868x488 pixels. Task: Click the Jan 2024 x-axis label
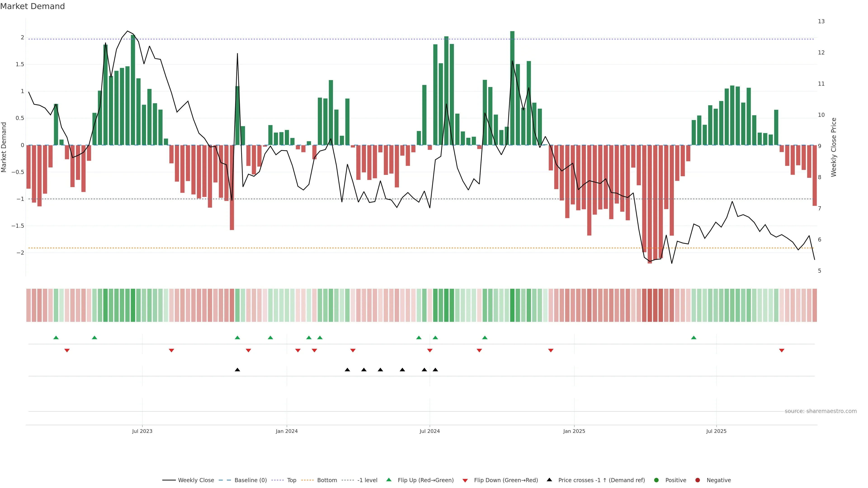coord(286,431)
